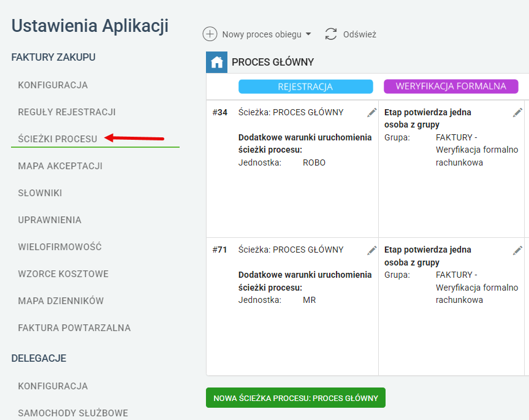The image size is (529, 420).
Task: Click NOWA ŚCIEŻKA PROCESU: PROCES GŁÓWNY button
Action: (295, 398)
